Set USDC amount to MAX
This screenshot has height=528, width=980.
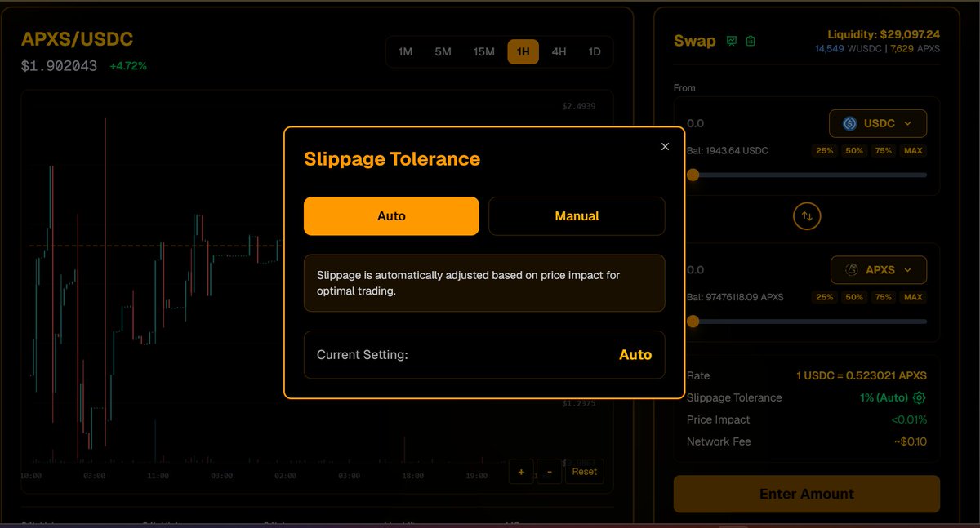click(x=914, y=151)
